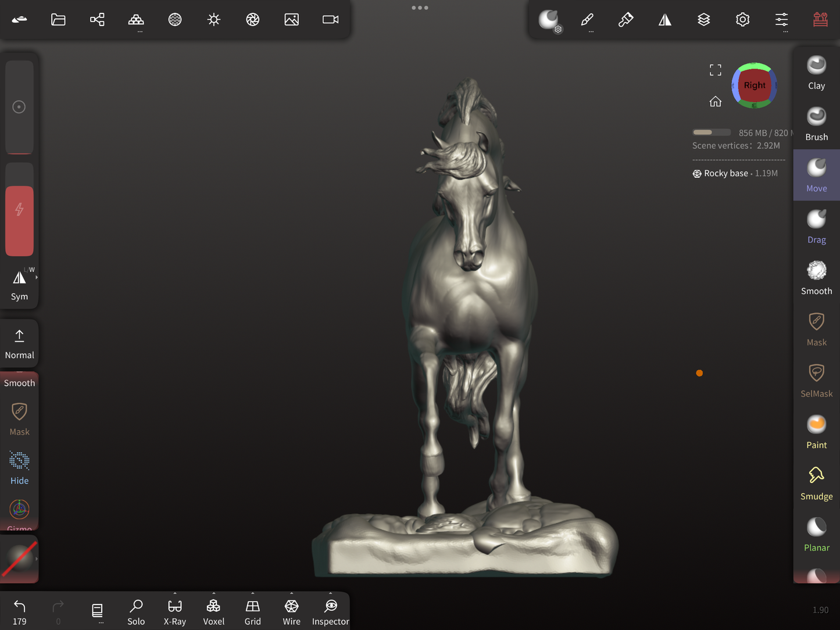The height and width of the screenshot is (630, 840).
Task: Expand the material sphere options arrow
Action: click(37, 559)
